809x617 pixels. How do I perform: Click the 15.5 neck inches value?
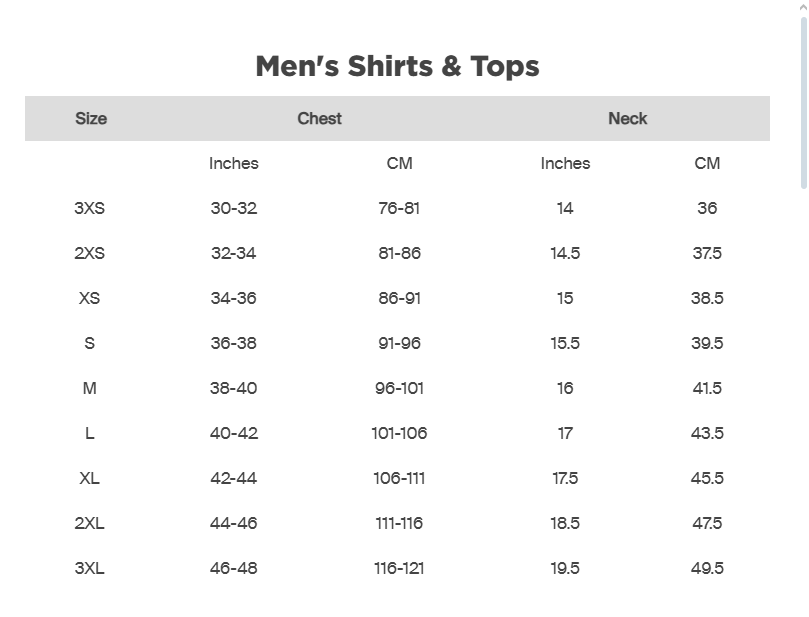click(565, 343)
